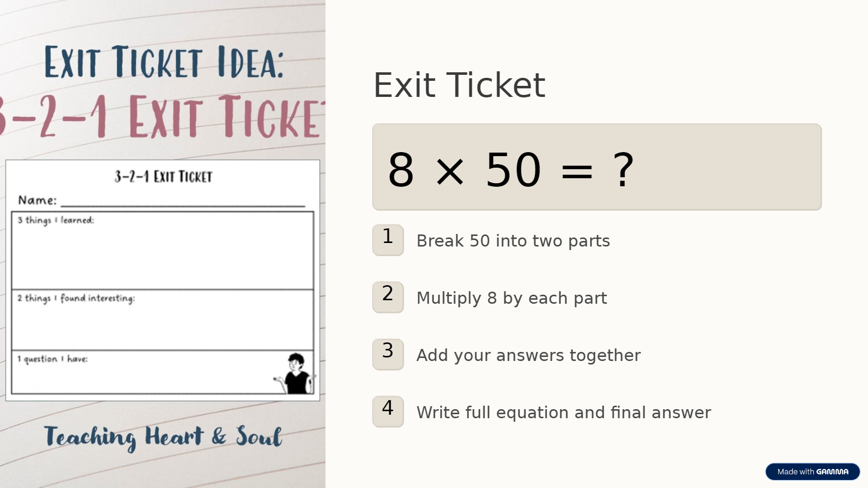Click the "8 × 50 = ?" equation box

(x=596, y=167)
